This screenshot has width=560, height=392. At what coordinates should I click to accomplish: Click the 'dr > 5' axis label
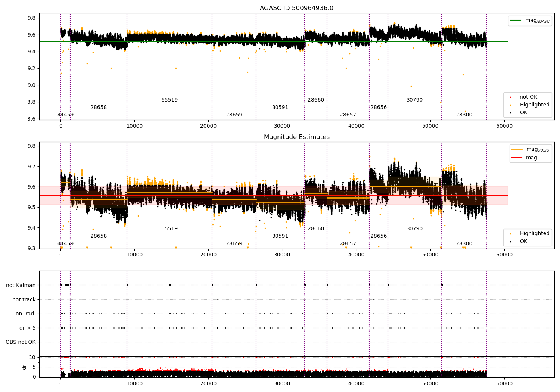point(28,328)
